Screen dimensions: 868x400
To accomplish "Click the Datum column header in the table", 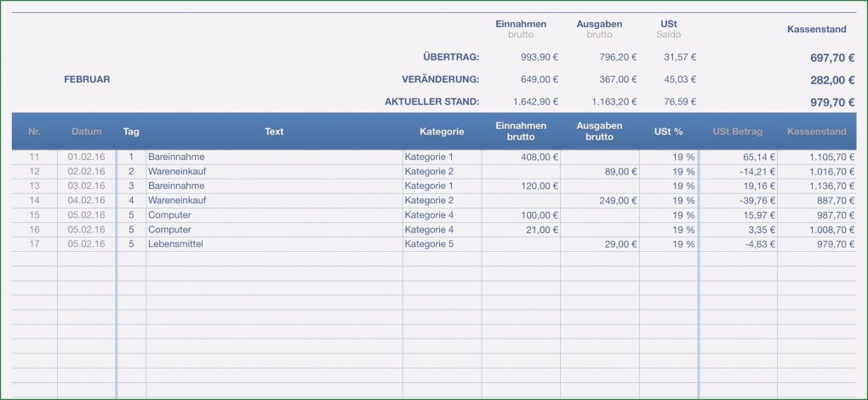I will (x=86, y=132).
